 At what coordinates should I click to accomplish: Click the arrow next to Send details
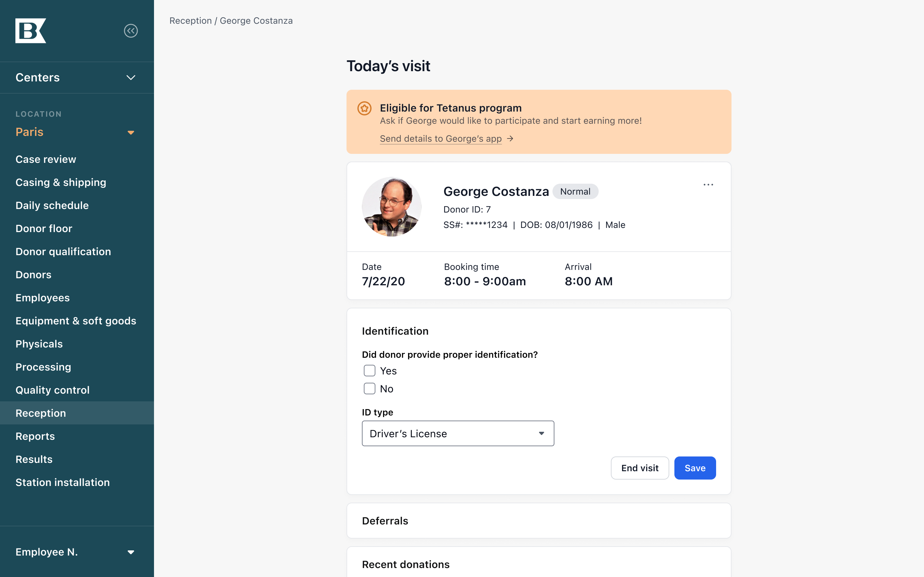point(510,138)
